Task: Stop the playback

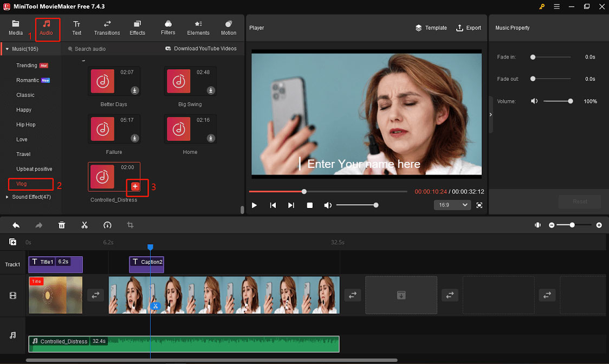Action: [309, 205]
